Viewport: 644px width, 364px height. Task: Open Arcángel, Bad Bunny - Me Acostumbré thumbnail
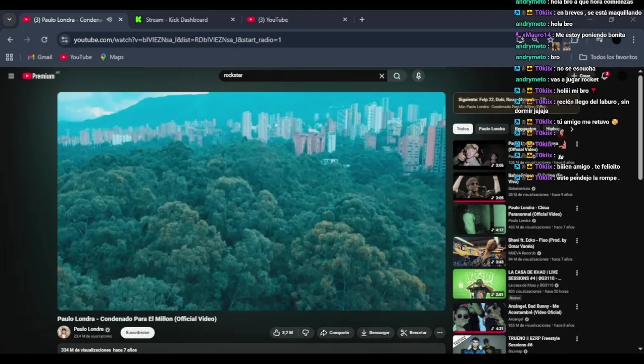point(479,317)
